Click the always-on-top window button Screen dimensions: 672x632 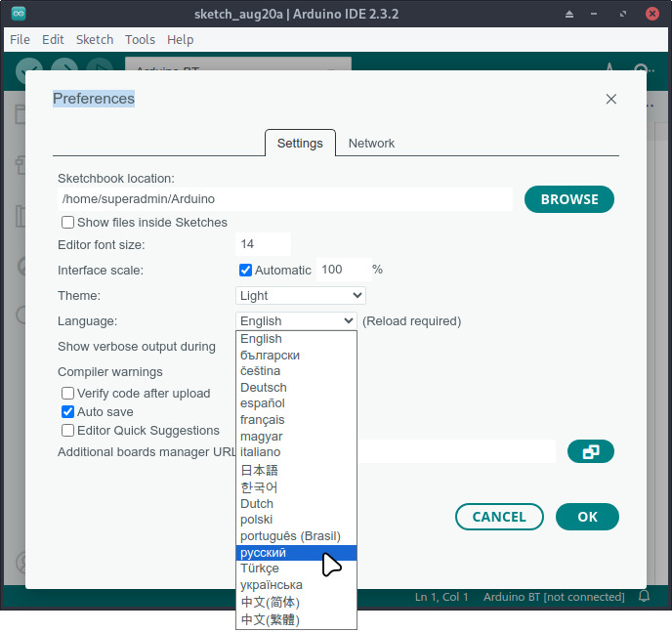point(569,14)
